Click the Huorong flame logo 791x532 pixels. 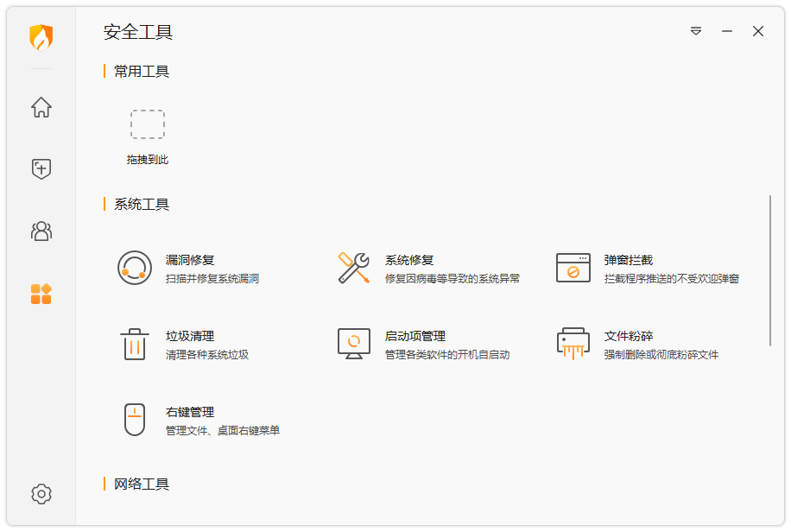[x=40, y=36]
